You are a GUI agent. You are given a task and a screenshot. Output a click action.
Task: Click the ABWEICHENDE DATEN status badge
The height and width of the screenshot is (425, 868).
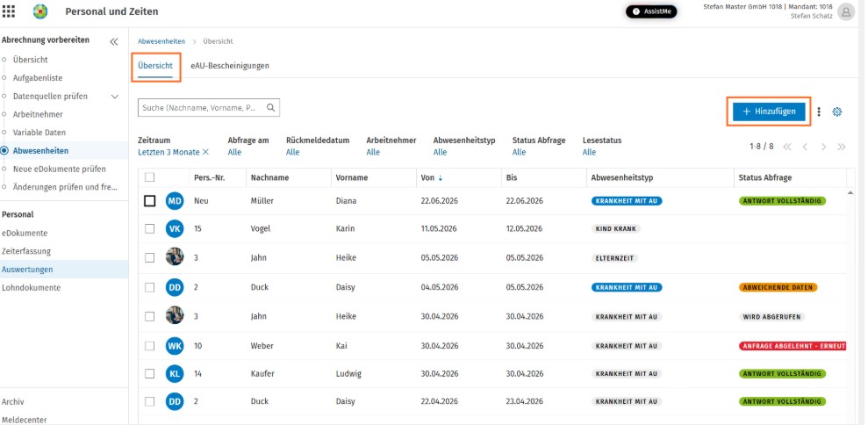pyautogui.click(x=778, y=288)
